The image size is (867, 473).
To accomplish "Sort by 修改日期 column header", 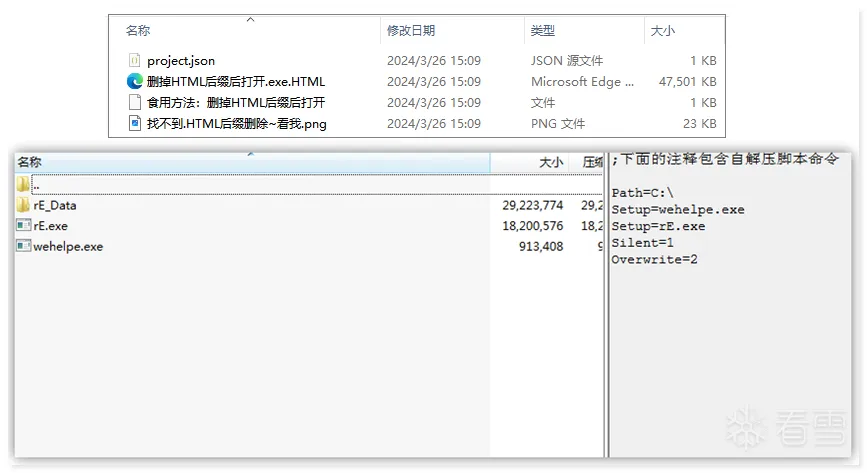I will (411, 31).
